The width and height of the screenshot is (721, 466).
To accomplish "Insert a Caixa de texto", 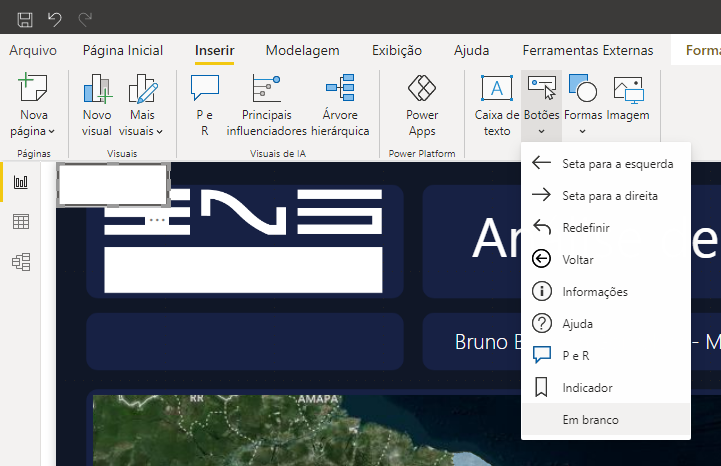I will coord(497,105).
